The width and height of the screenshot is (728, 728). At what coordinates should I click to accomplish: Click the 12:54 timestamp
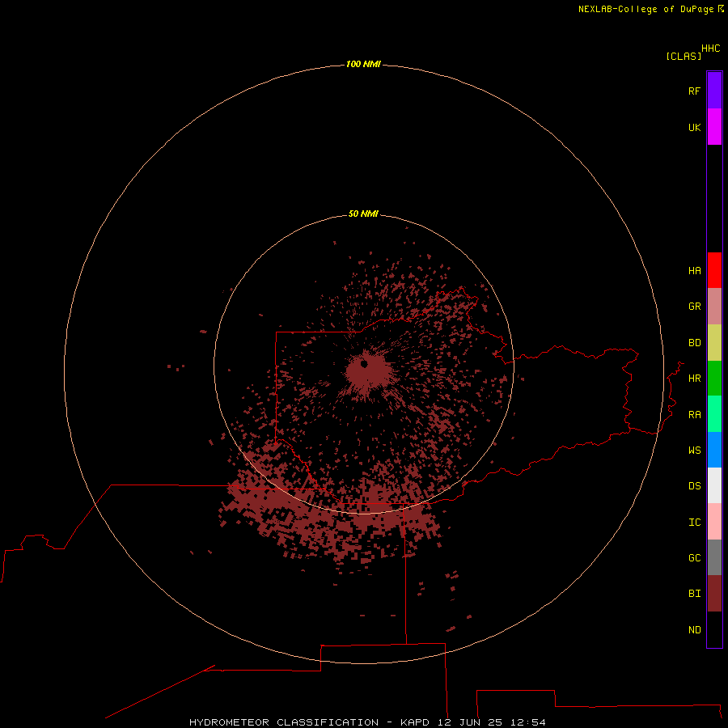(x=528, y=722)
